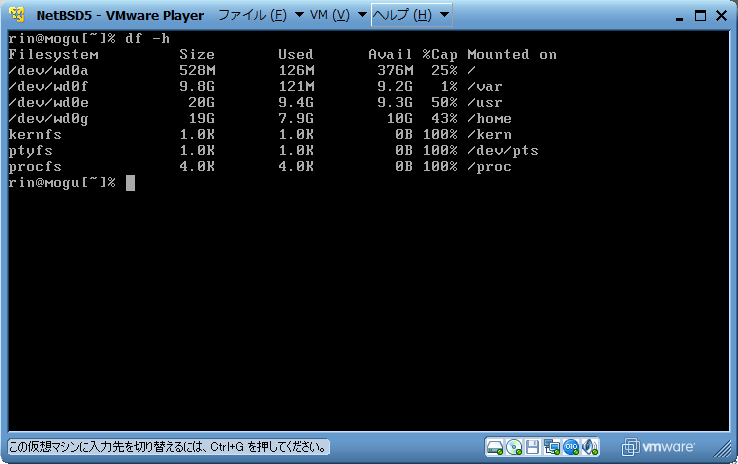Click the NetBSD5 - VMware Player title
This screenshot has height=464, width=738.
[120, 16]
